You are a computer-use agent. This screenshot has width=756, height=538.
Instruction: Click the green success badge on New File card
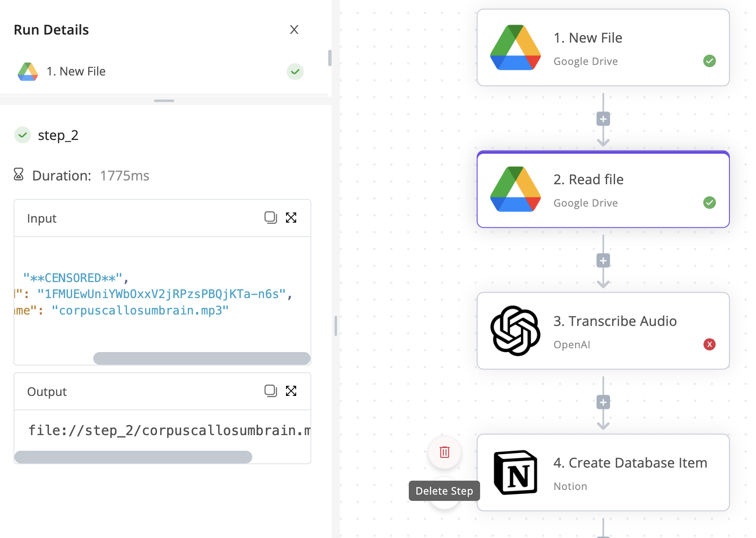(710, 61)
